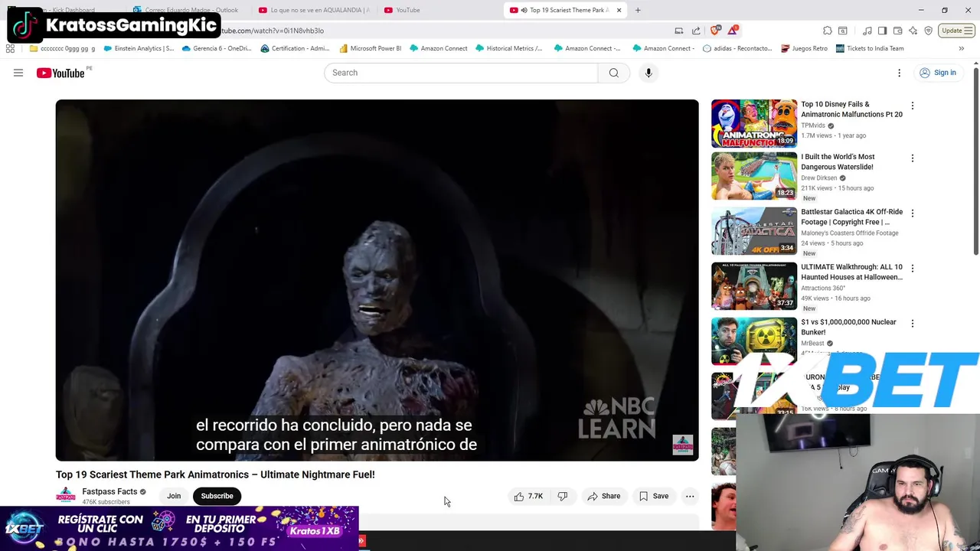Screen dimensions: 980x551
Task: Open Juegos Retro bookmark
Action: (804, 48)
